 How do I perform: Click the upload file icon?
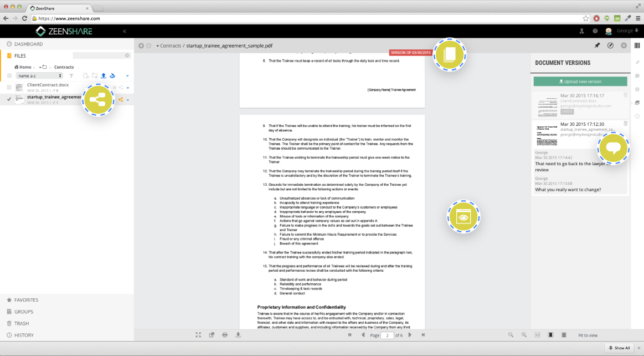(104, 75)
